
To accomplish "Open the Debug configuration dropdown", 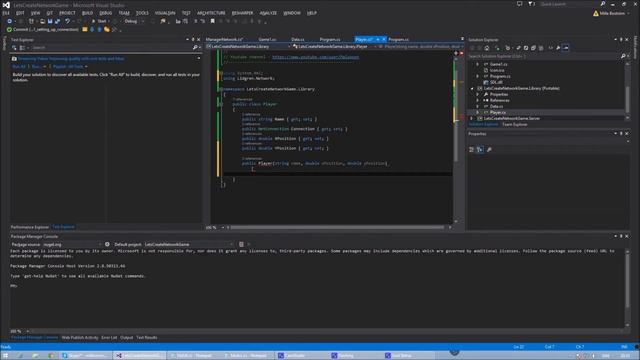I will (x=134, y=21).
